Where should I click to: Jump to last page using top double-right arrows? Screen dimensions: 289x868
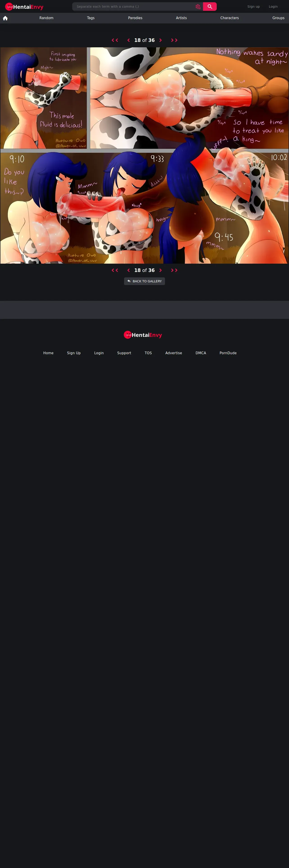(174, 40)
